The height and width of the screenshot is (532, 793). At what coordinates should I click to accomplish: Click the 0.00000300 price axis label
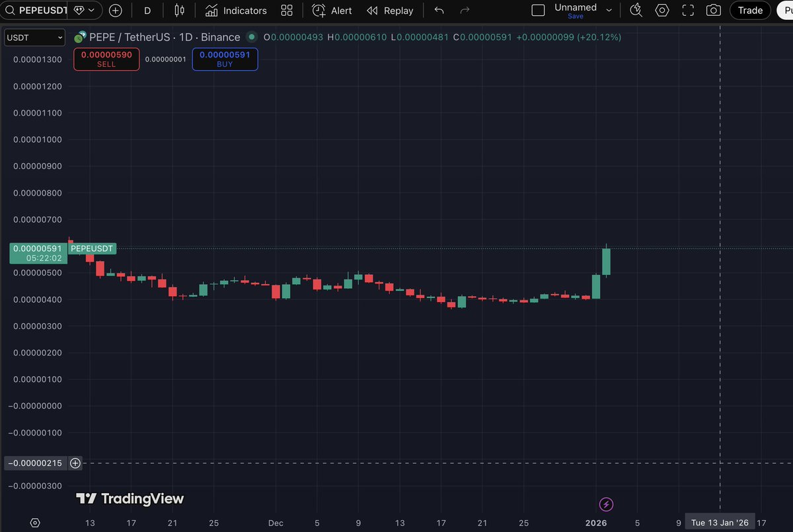38,326
